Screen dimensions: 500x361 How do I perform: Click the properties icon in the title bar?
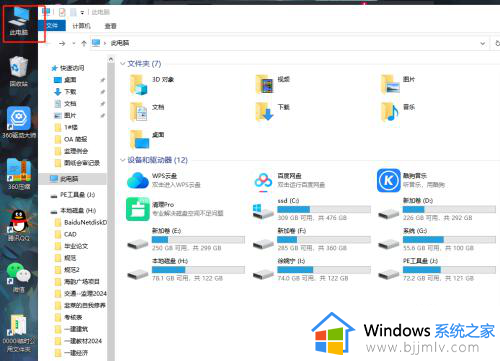pyautogui.click(x=62, y=12)
